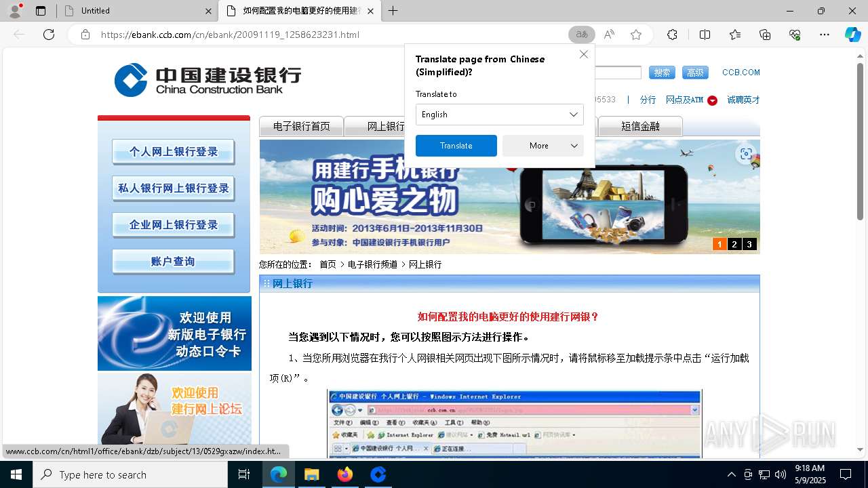Open Edge Settings and more menu
Viewport: 868px width, 488px height.
[825, 35]
